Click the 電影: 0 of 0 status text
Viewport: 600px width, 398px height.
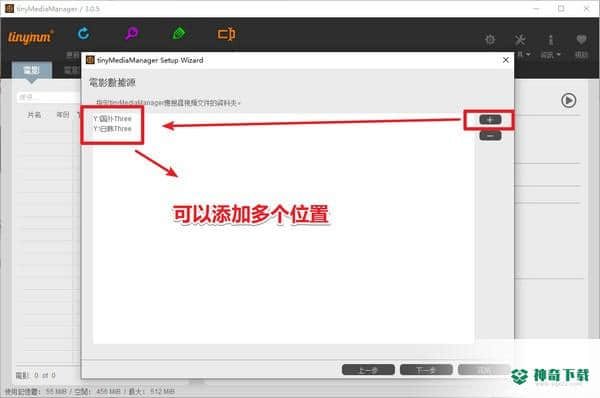(36, 375)
